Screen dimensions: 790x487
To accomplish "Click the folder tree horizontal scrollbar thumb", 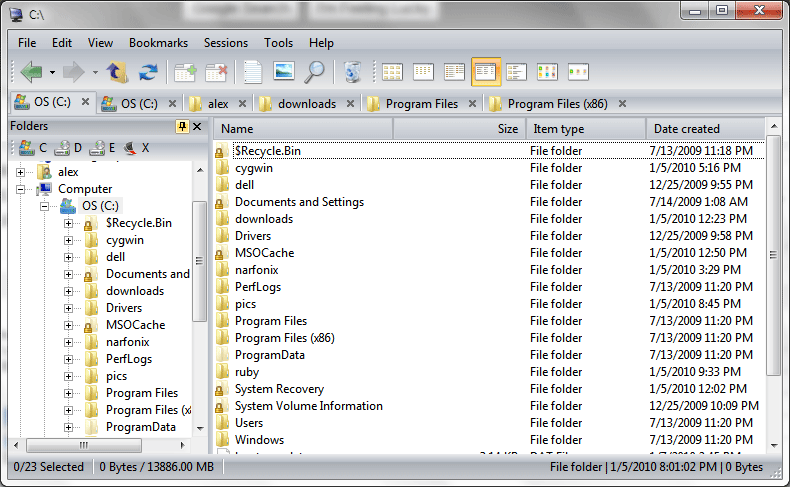I will coord(84,445).
